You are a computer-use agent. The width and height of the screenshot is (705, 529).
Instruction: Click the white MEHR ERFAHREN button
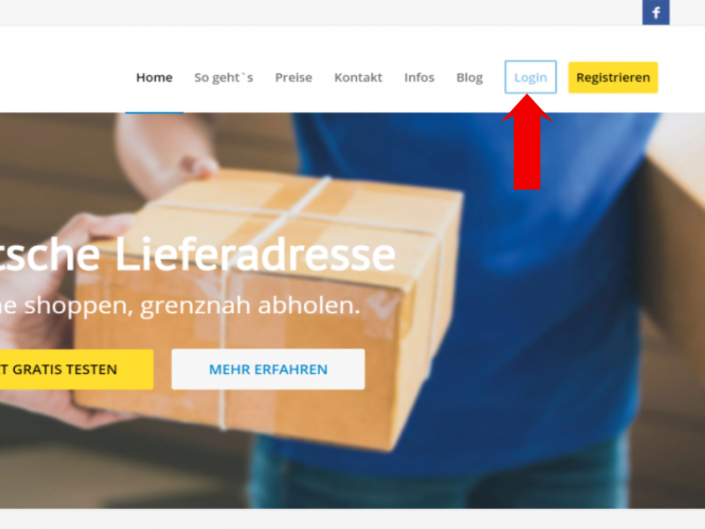coord(268,369)
